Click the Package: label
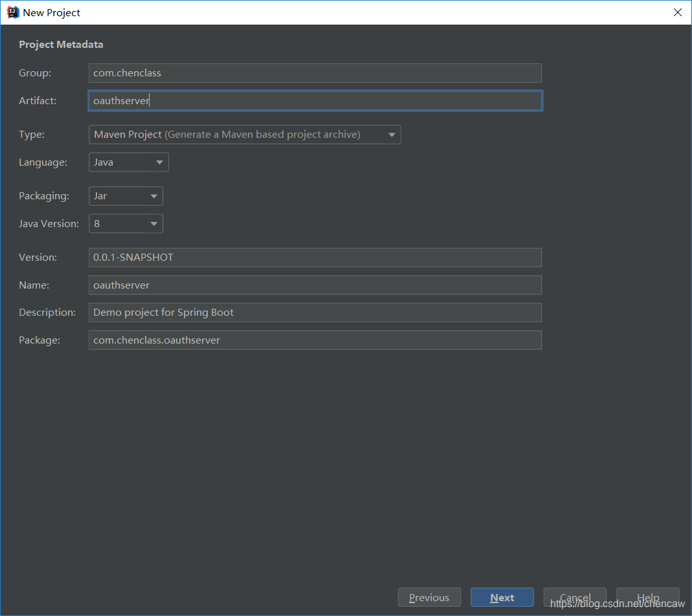 [39, 340]
